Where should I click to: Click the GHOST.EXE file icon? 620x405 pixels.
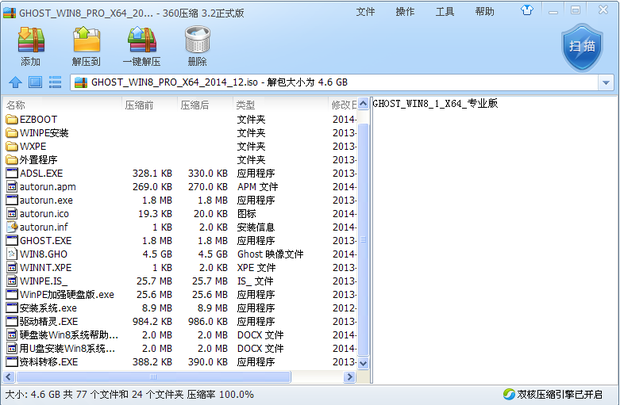(x=12, y=240)
